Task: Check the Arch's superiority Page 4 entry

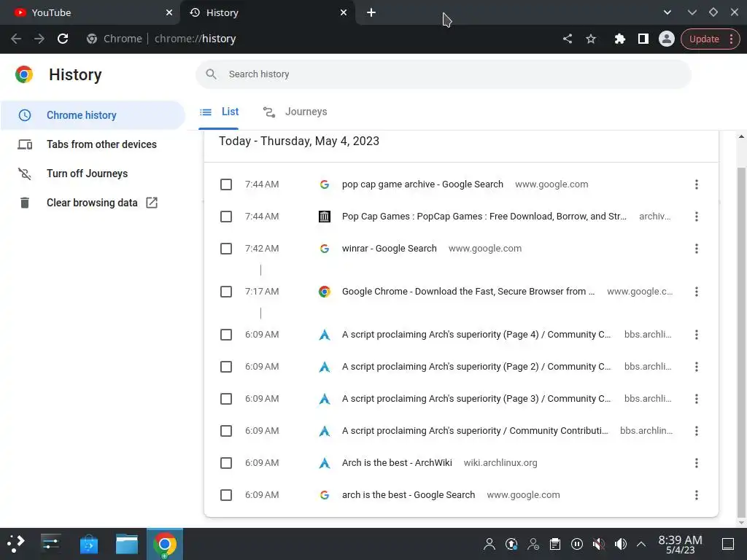Action: [226, 335]
